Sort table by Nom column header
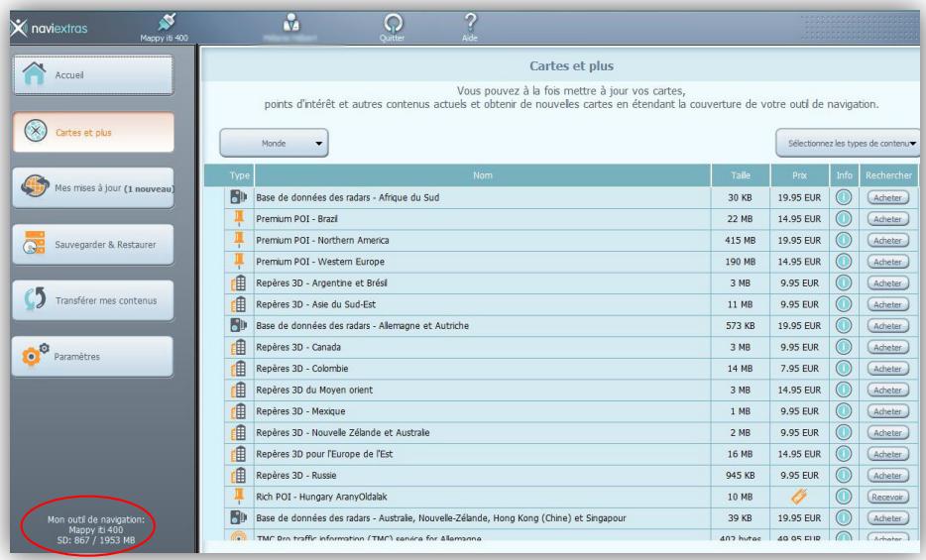 click(483, 175)
